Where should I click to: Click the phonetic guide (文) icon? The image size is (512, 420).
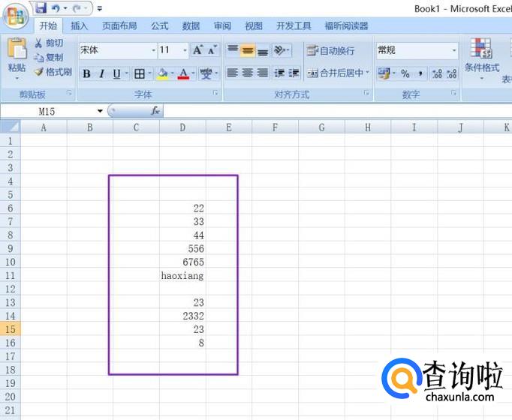[x=206, y=73]
